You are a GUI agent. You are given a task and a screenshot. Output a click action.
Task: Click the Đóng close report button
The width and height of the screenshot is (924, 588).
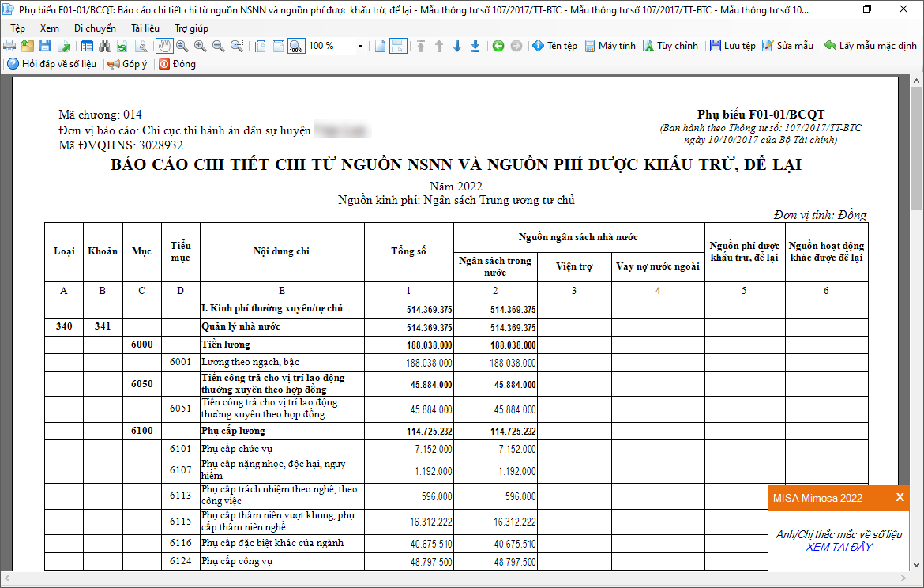click(178, 64)
